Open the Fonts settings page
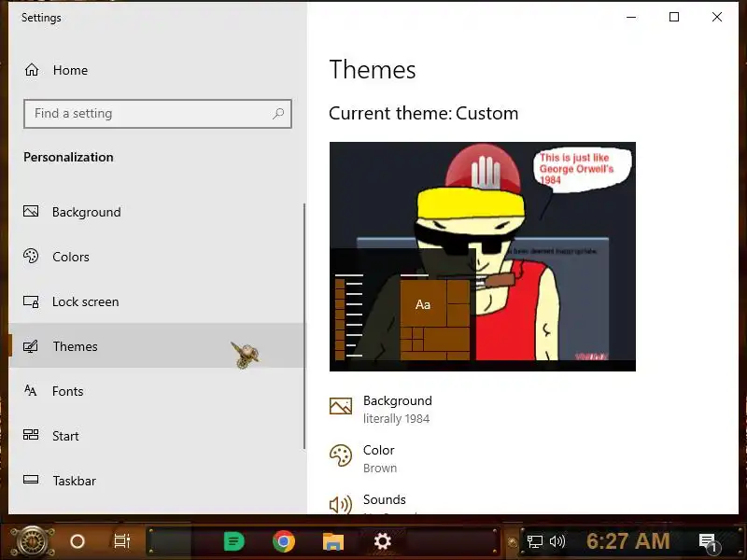The image size is (747, 560). pos(157,391)
